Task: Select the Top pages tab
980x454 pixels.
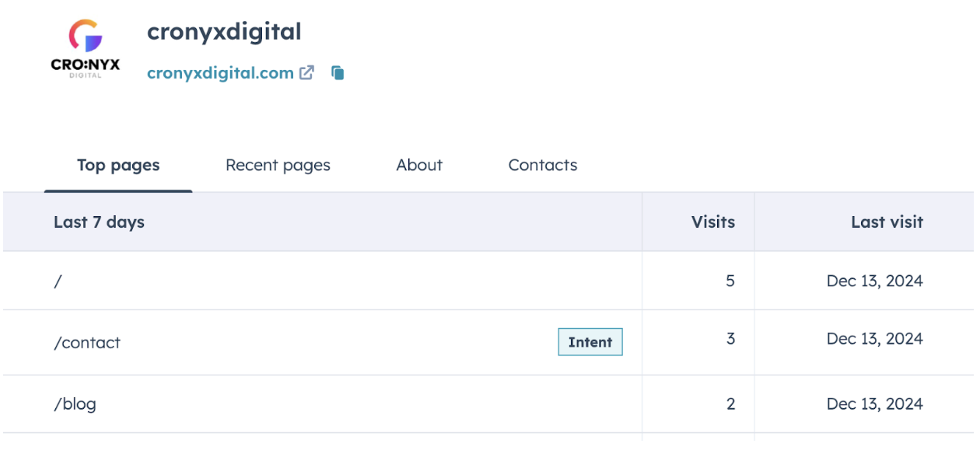Action: [118, 165]
